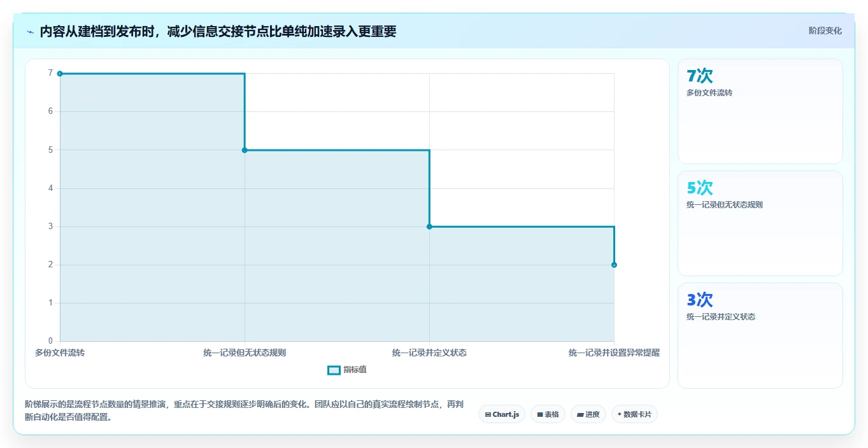Click the 表格 tag button

(548, 414)
